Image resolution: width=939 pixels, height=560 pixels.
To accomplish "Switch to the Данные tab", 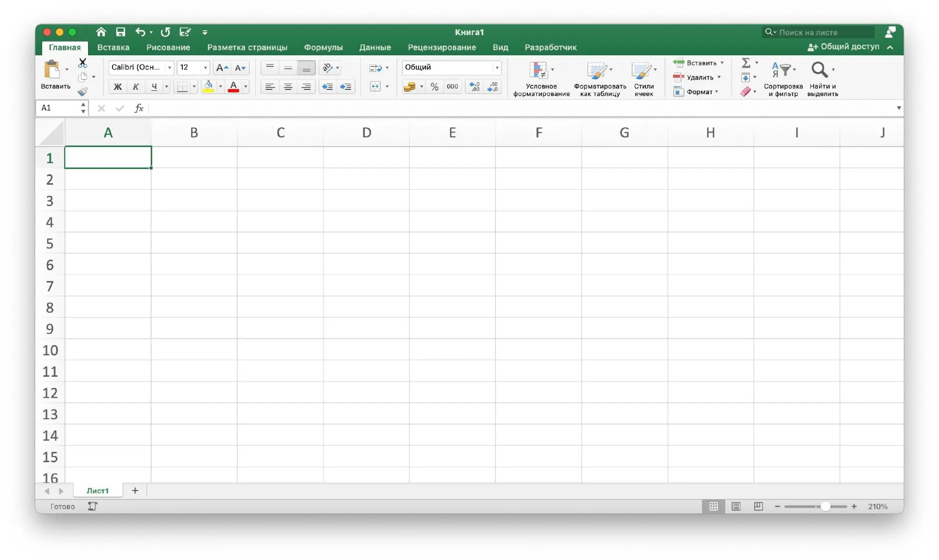I will pyautogui.click(x=375, y=47).
